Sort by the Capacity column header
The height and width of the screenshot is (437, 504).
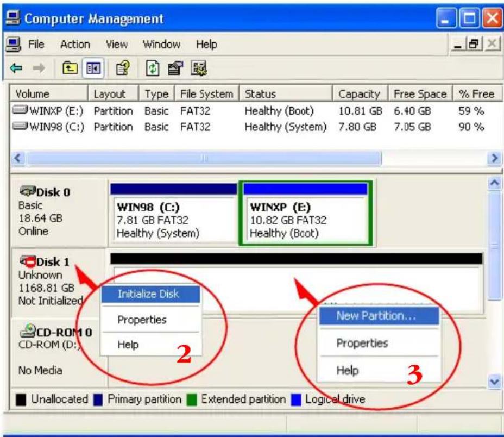click(360, 93)
